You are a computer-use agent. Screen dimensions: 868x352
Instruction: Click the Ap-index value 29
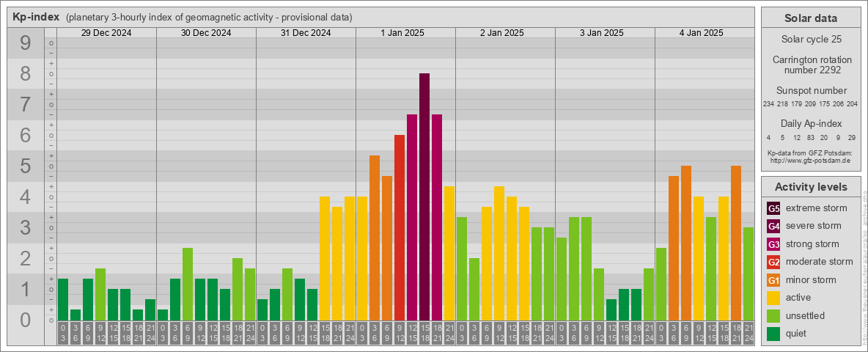pos(852,137)
